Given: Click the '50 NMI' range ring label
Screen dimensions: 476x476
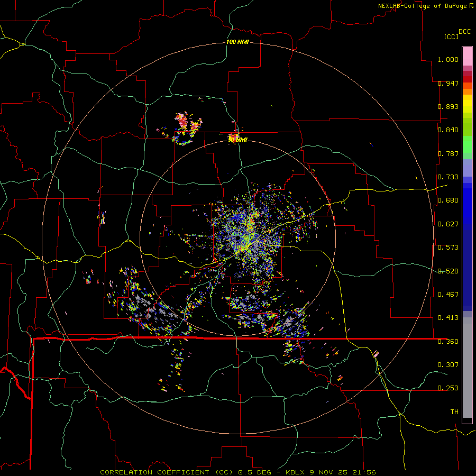Looking at the screenshot, I should point(237,140).
